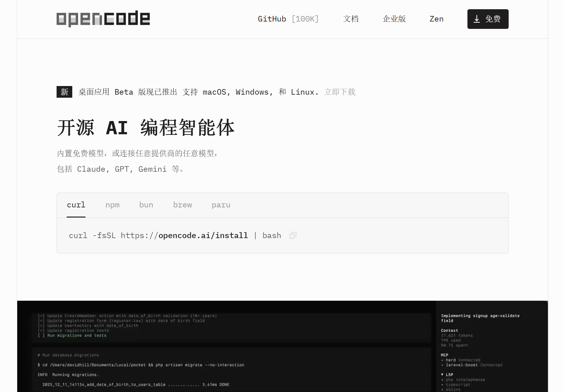Click the Zen navigation item
This screenshot has height=392, width=564.
tap(436, 19)
